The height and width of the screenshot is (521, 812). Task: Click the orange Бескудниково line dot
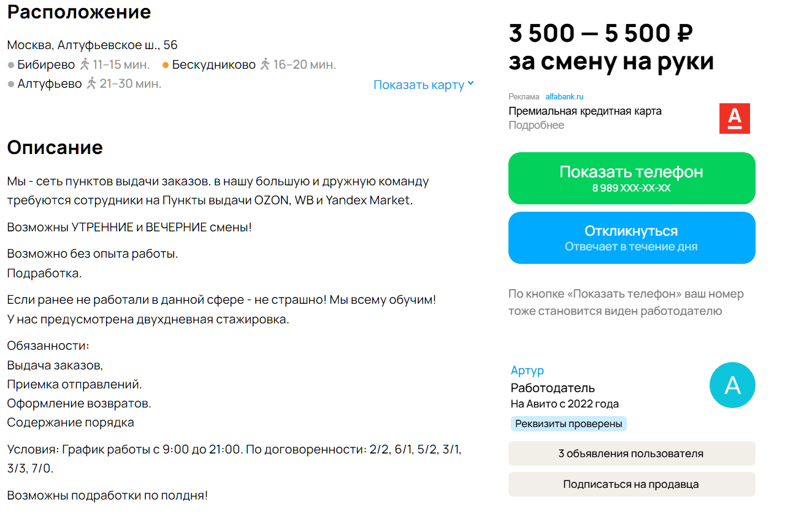pos(166,65)
